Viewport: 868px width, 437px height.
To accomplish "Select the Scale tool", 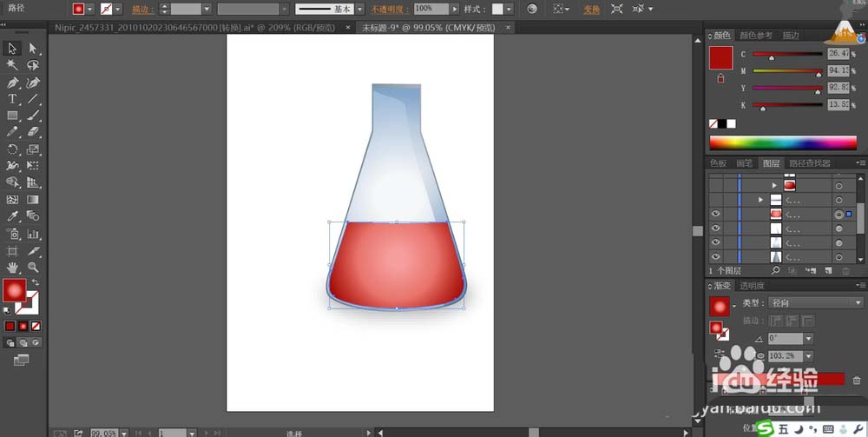I will 33,149.
